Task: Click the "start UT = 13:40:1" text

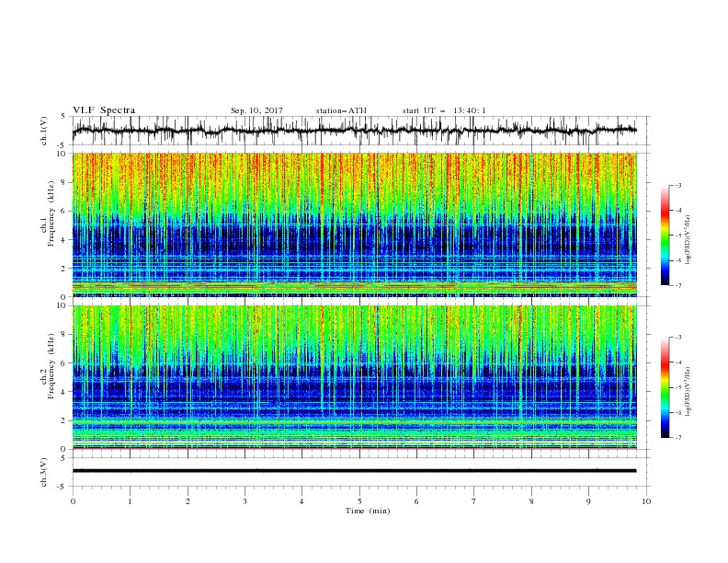Action: pos(444,110)
